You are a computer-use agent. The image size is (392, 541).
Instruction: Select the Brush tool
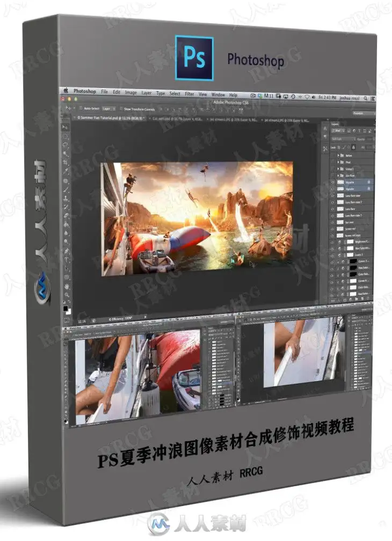(65, 190)
